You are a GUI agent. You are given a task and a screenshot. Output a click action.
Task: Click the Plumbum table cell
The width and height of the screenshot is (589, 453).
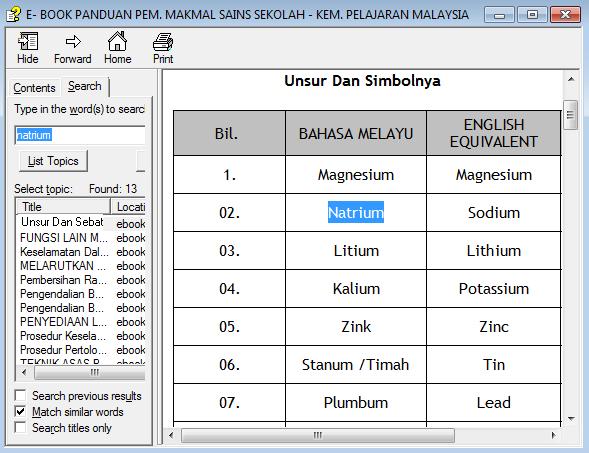(356, 402)
